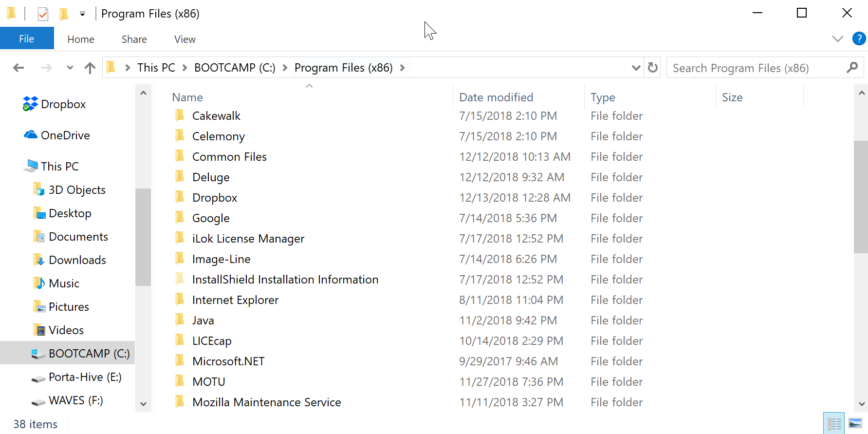Select the Common Files folder
The height and width of the screenshot is (434, 868).
[x=229, y=157]
